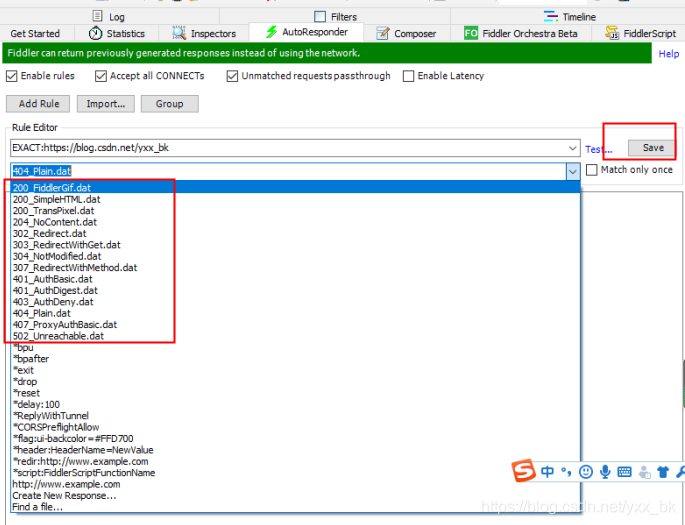Select 200_TransPixel.dat response option
This screenshot has height=525, width=685.
296,211
